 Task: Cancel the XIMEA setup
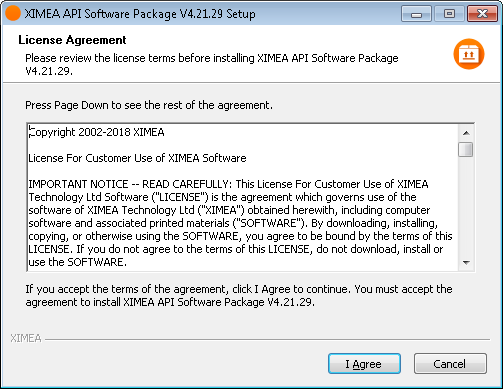(450, 364)
